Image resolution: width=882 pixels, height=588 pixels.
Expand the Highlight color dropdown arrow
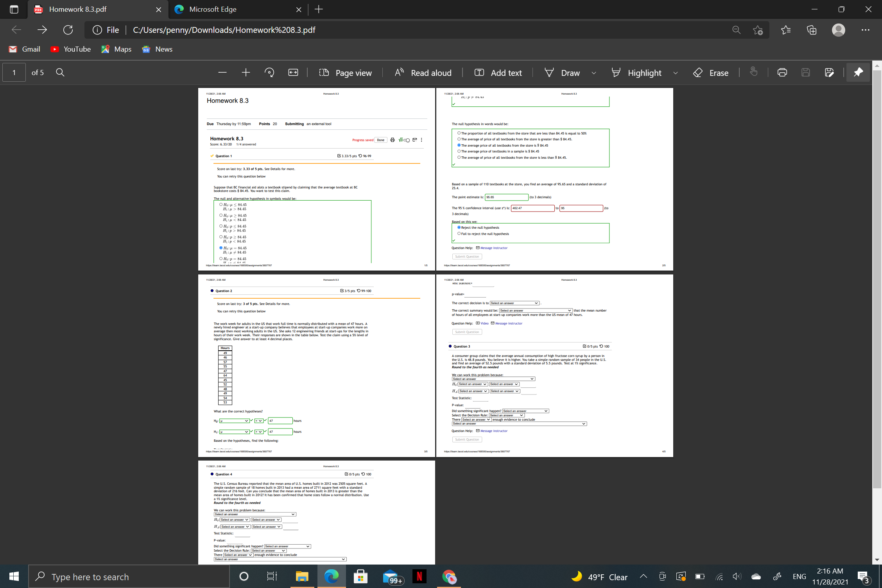click(x=676, y=73)
